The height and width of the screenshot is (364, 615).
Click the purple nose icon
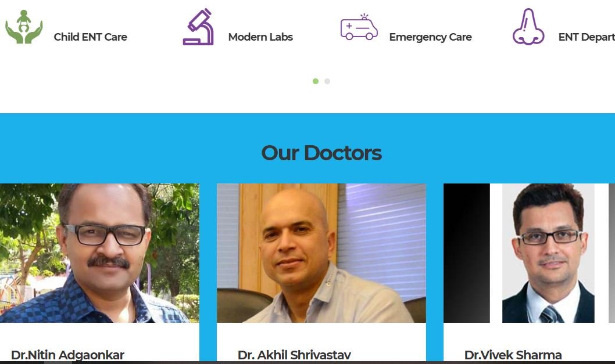(528, 27)
